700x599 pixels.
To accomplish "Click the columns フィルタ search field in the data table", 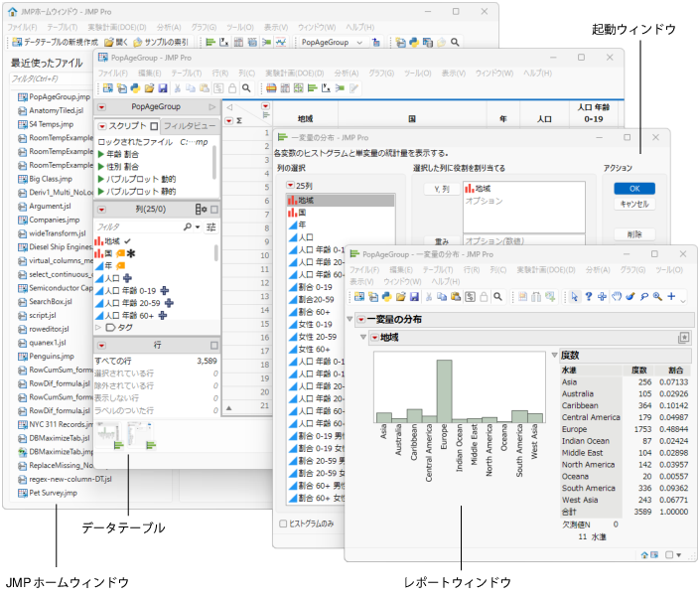I will point(142,226).
